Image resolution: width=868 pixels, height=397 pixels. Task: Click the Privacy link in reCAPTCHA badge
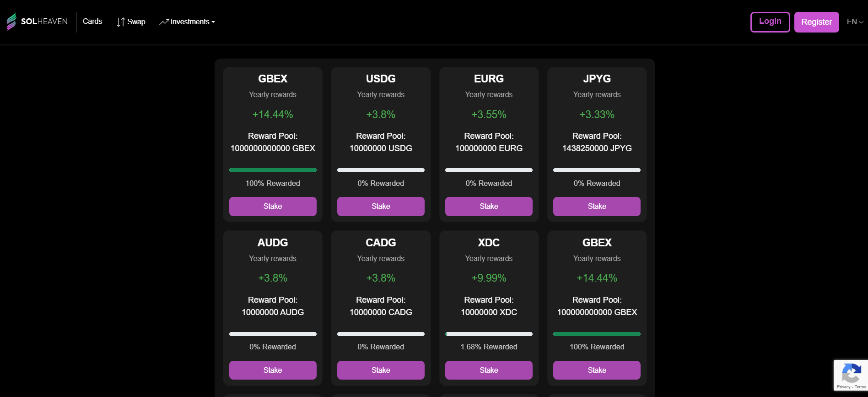tap(843, 387)
